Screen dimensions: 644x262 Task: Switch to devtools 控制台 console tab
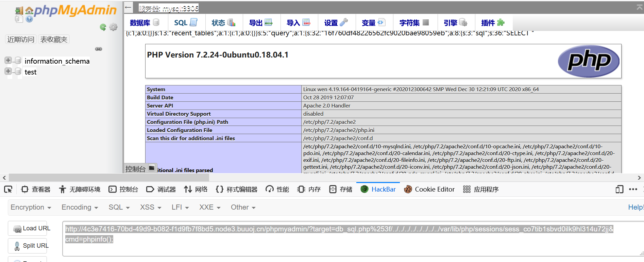coord(123,189)
